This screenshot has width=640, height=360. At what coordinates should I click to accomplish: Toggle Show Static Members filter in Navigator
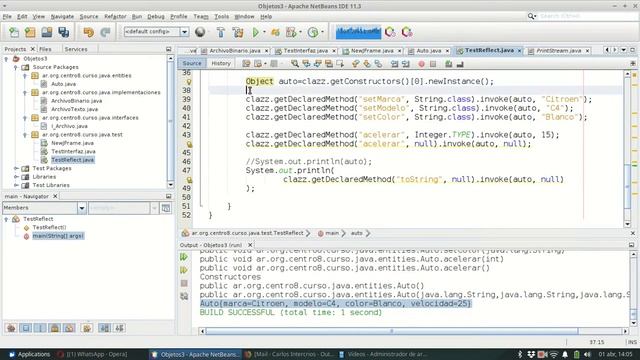coord(40,328)
